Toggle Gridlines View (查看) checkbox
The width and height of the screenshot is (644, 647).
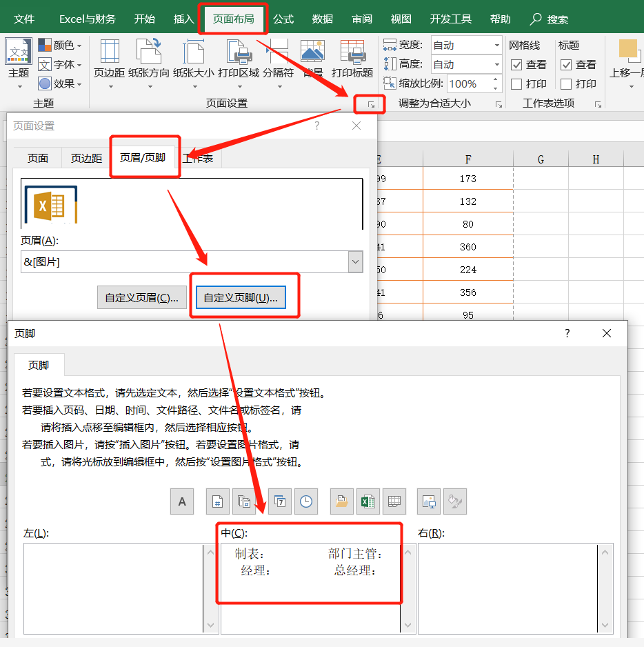pos(516,65)
